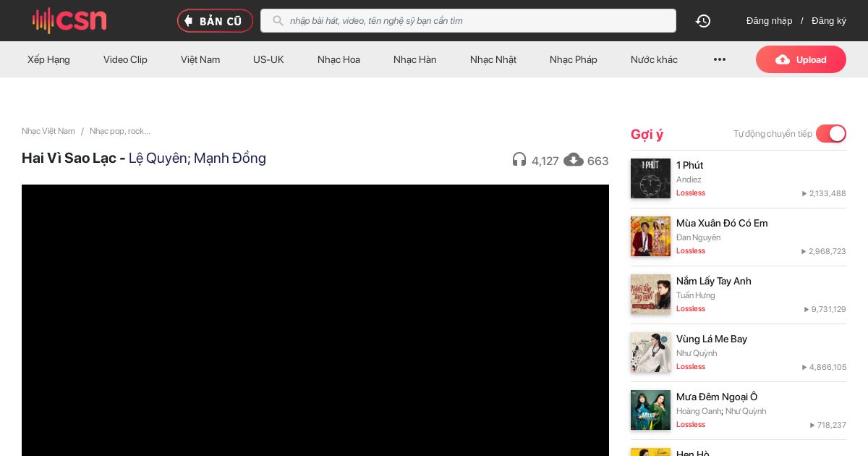Image resolution: width=868 pixels, height=456 pixels.
Task: Play suggested song 1 Phút title
Action: (x=690, y=165)
